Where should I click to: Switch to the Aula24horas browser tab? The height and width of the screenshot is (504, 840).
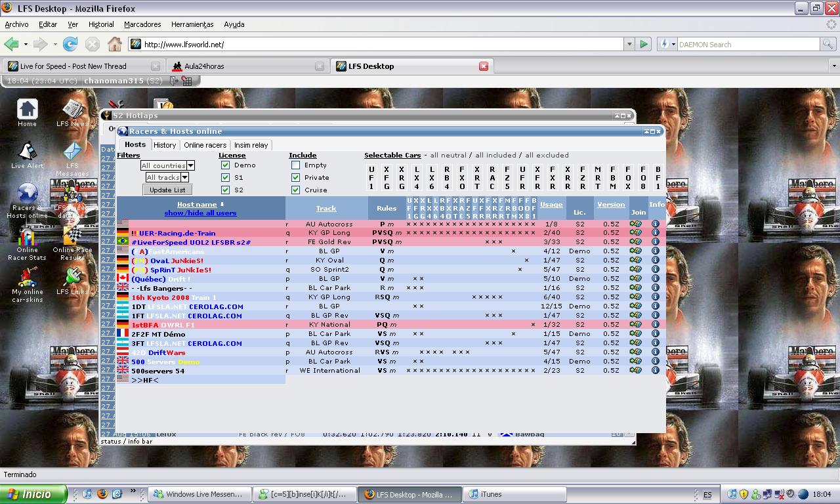247,66
